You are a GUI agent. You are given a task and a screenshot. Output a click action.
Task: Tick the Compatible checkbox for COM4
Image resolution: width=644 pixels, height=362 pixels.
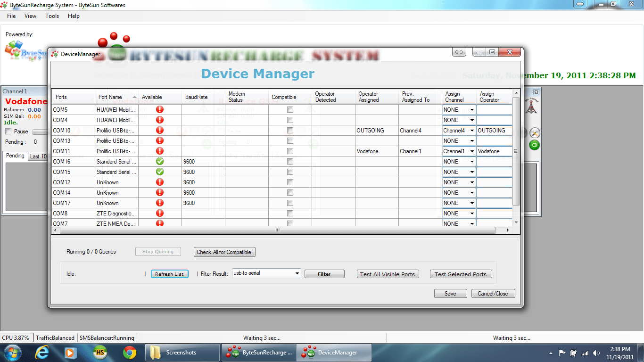click(x=290, y=120)
